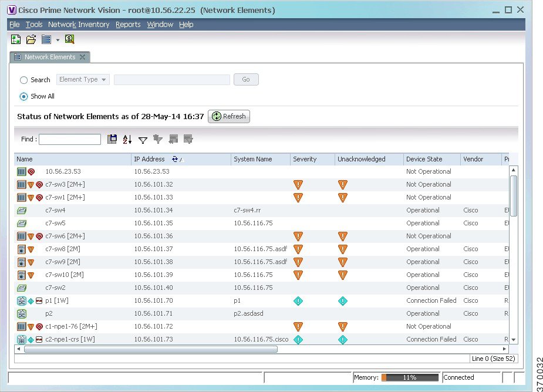Screen dimensions: 543x392
Task: Click red unreachable icon in c7-sw6 row
Action: tap(39, 236)
